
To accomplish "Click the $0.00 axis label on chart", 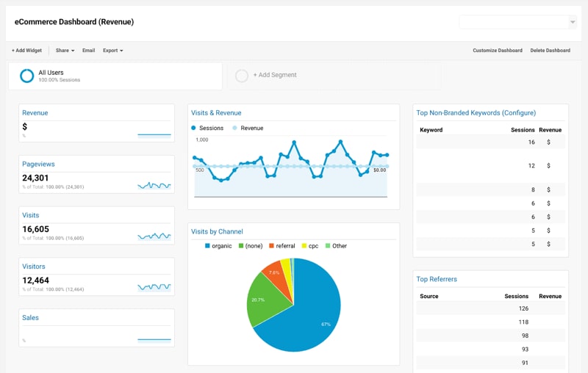I will click(x=379, y=170).
